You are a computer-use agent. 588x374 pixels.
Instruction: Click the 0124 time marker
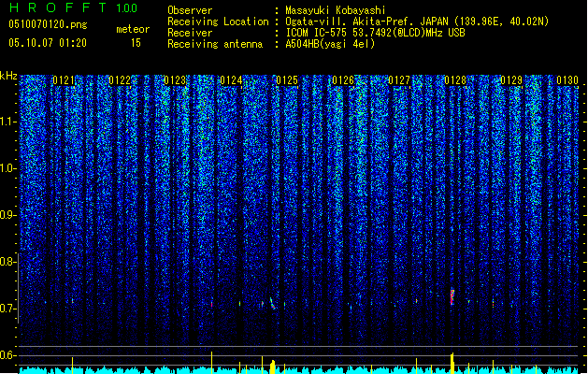[x=231, y=80]
